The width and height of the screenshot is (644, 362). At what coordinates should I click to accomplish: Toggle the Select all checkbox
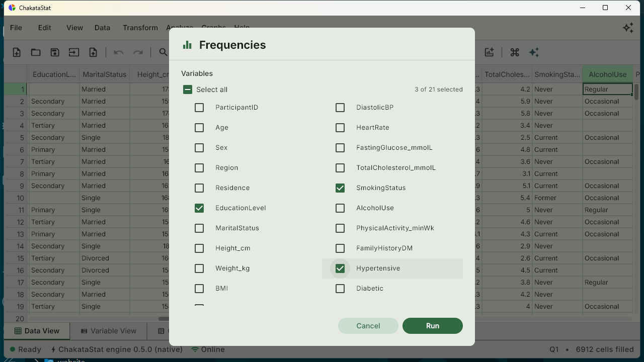(187, 89)
